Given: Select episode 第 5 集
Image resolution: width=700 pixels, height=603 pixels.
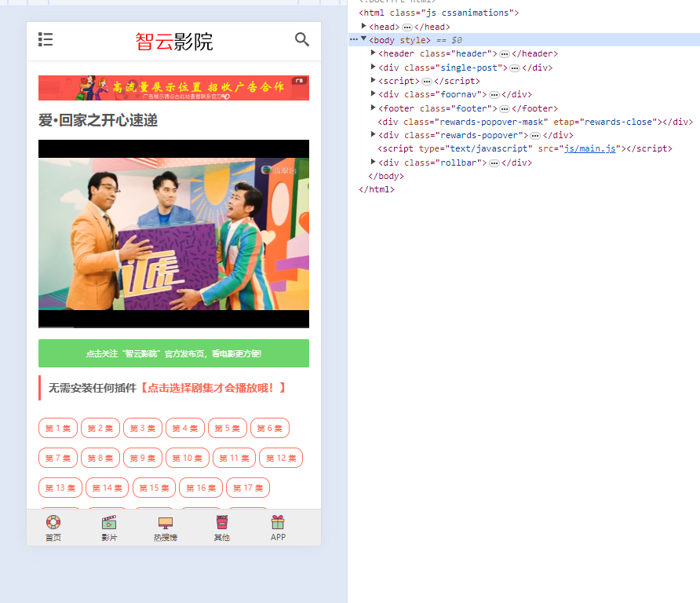Looking at the screenshot, I should coord(228,428).
